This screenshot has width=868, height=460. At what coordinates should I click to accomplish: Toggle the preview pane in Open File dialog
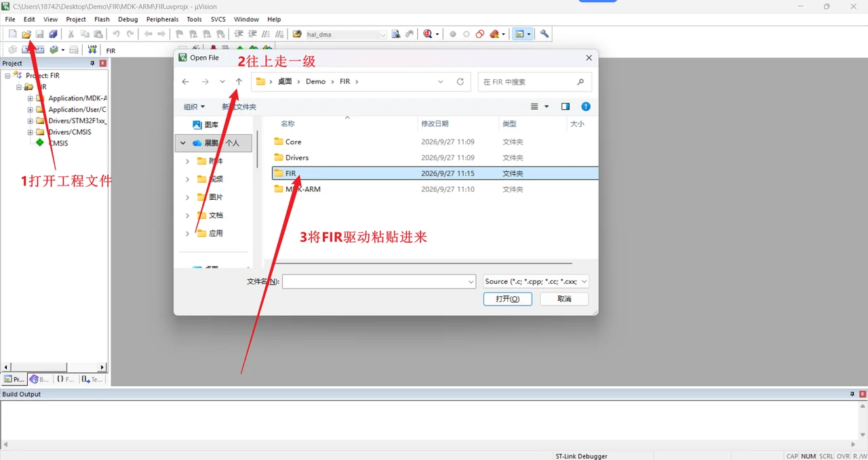pyautogui.click(x=566, y=106)
